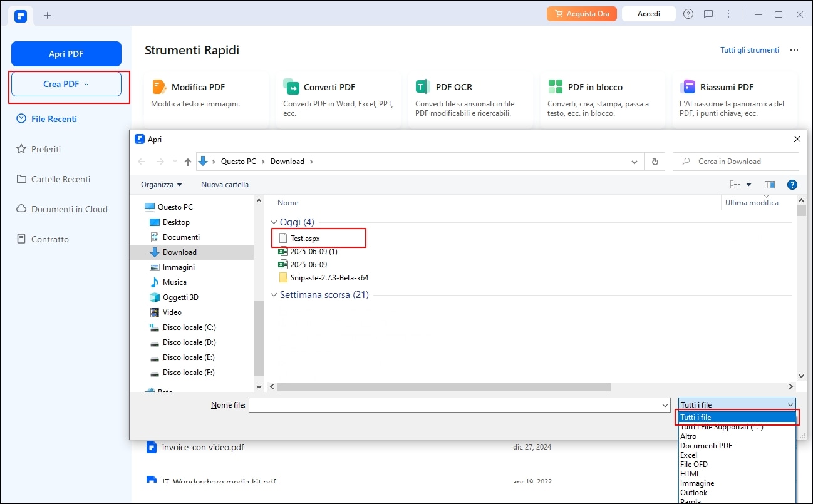Open more options next to Tutti gli strumenti
The width and height of the screenshot is (813, 504).
click(794, 50)
